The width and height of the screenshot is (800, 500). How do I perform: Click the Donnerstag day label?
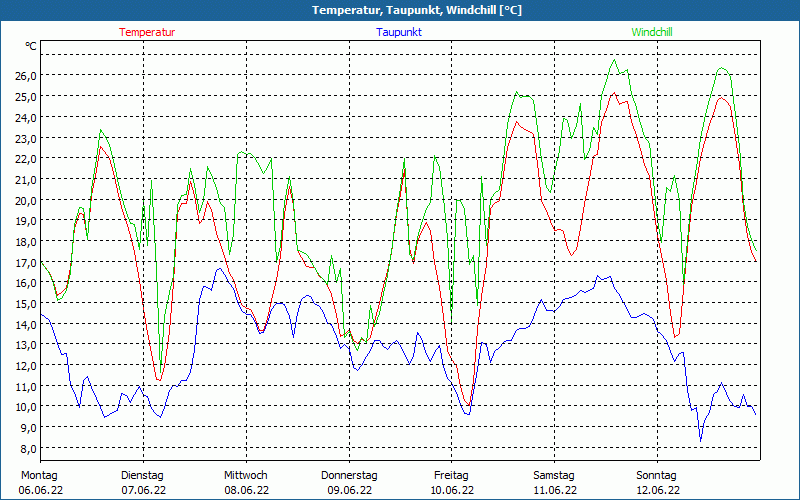[349, 475]
